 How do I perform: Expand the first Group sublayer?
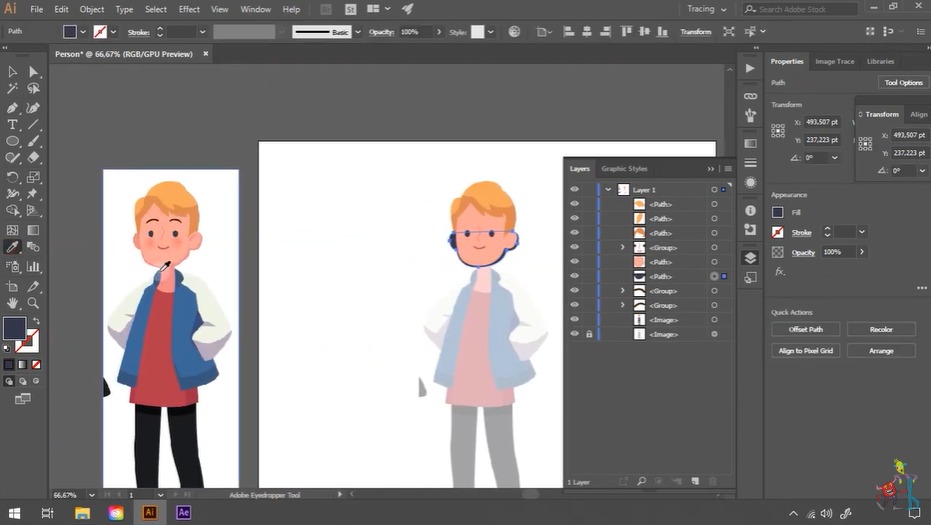click(623, 247)
